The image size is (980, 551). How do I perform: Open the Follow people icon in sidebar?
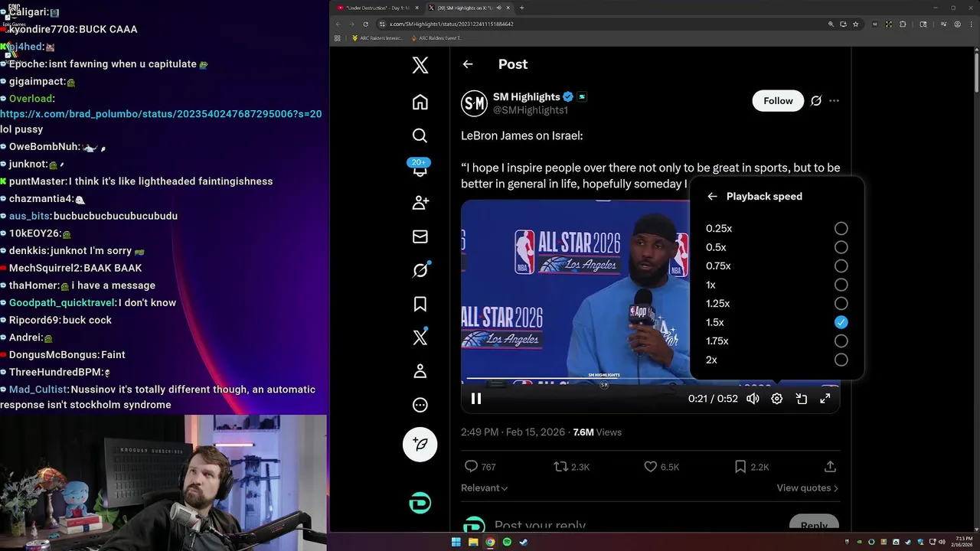pos(420,203)
